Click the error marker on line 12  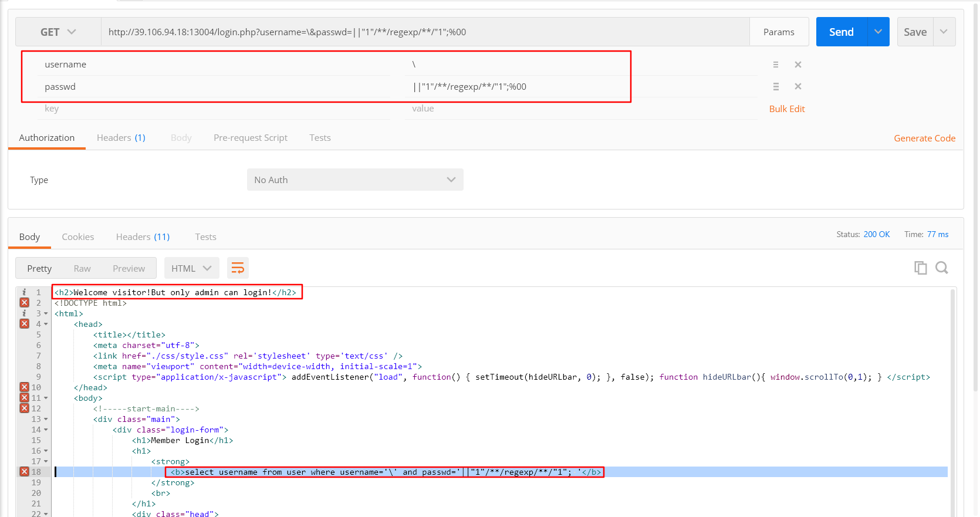(x=24, y=408)
